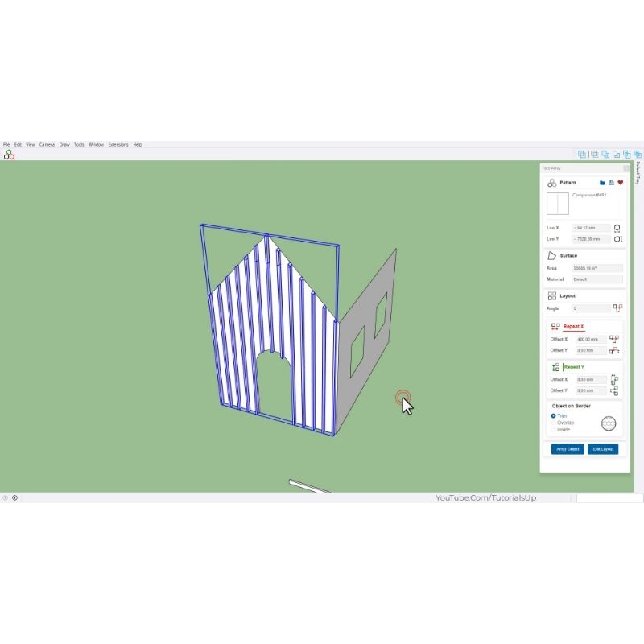The image size is (644, 644).
Task: Open the Edit menu
Action: pos(18,145)
